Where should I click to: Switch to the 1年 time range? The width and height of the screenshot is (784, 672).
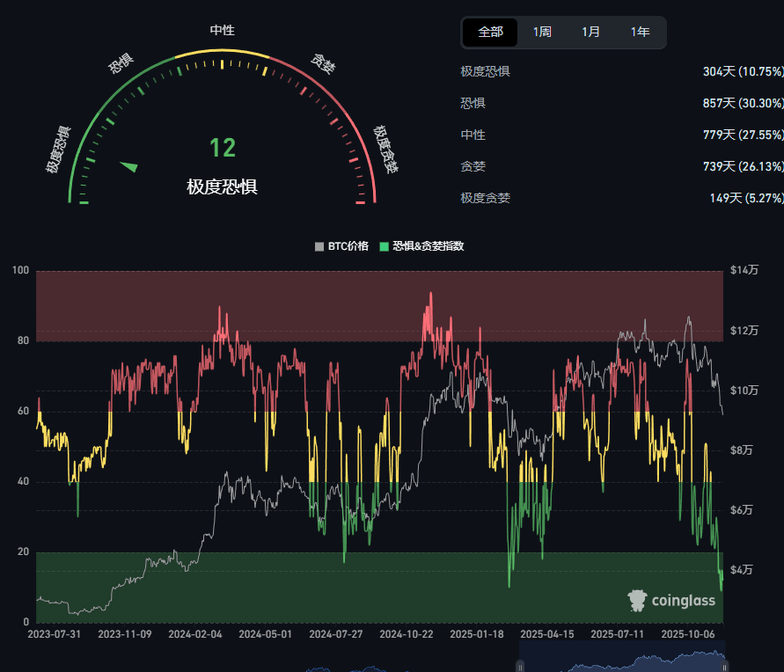point(641,33)
